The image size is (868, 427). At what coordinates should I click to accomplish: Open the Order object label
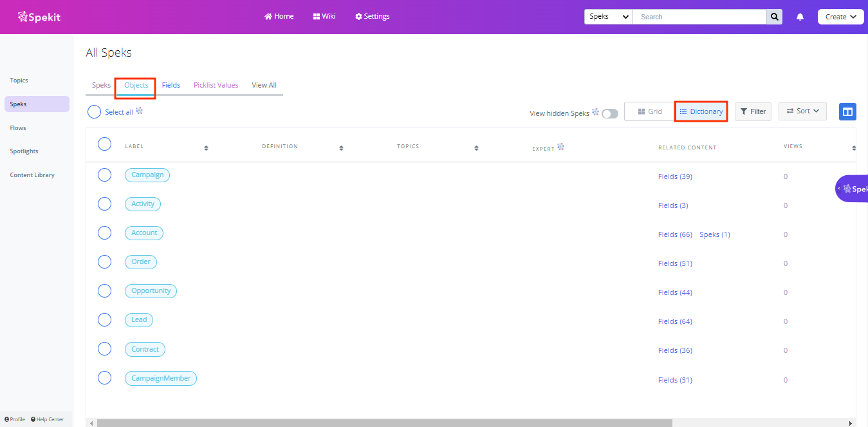tap(141, 261)
